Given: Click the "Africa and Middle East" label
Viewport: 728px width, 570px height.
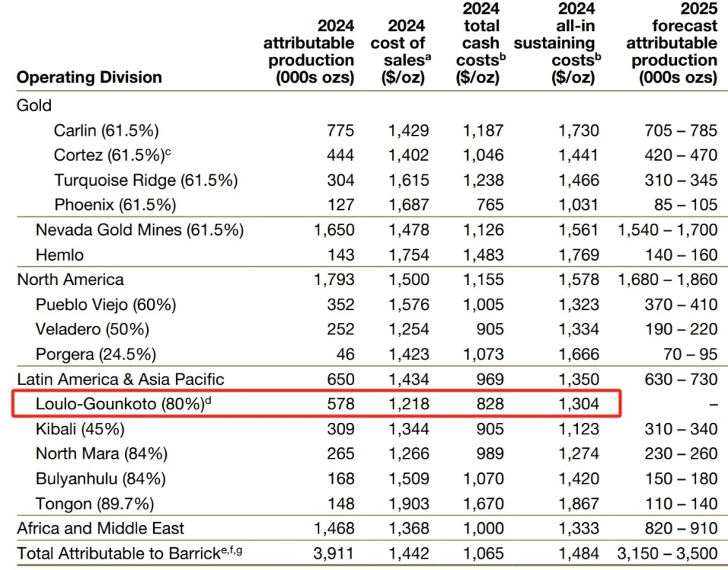Looking at the screenshot, I should click(101, 528).
